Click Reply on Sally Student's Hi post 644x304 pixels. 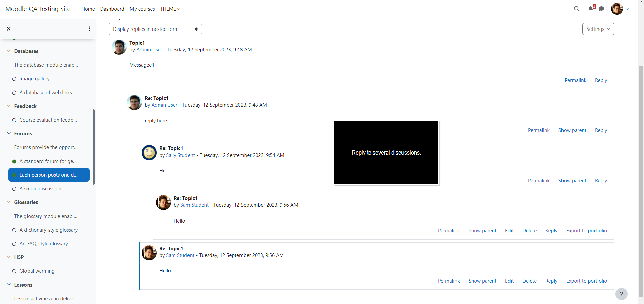point(601,181)
